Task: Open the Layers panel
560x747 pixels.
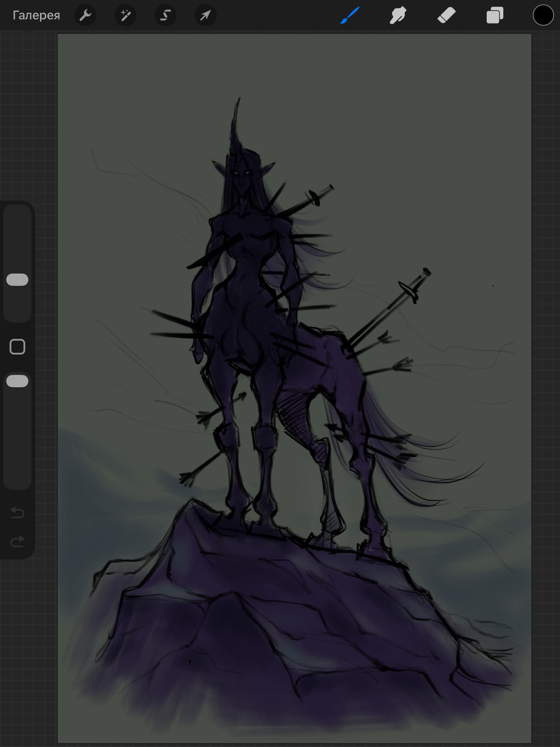Action: click(495, 15)
